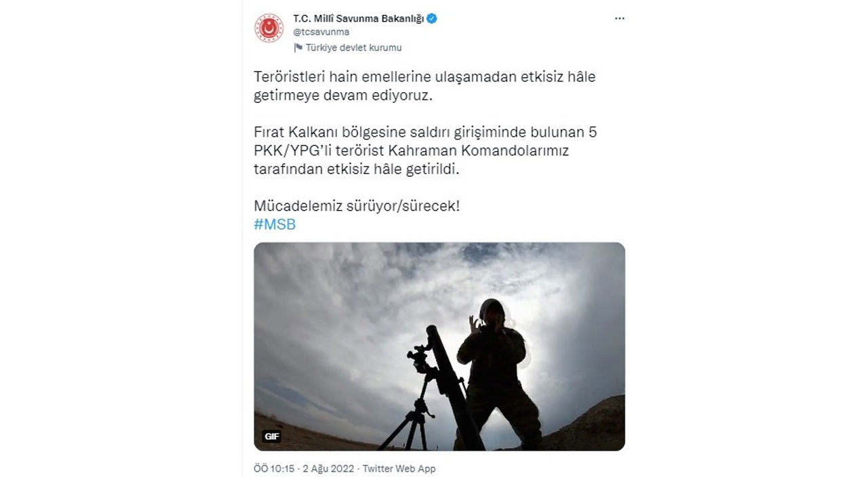
Task: Click the T.C. Millî Savunma Bakanlığı name
Action: pos(358,19)
